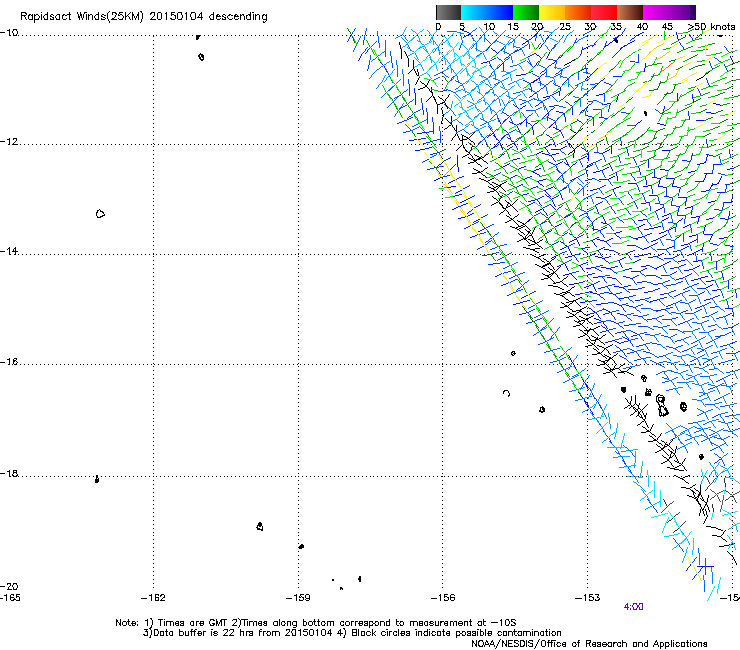Click the green 15-20 knots legend segment
The height and width of the screenshot is (650, 740).
pos(526,12)
